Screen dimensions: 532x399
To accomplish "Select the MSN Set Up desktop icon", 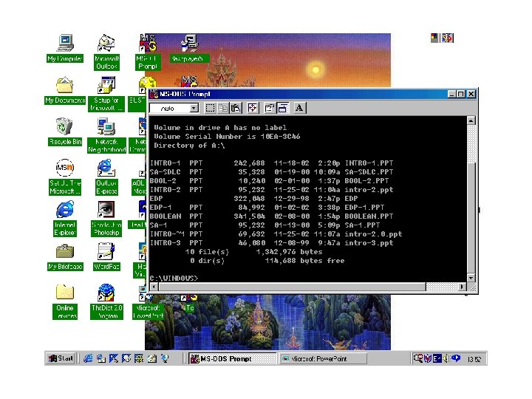I will coord(65,177).
